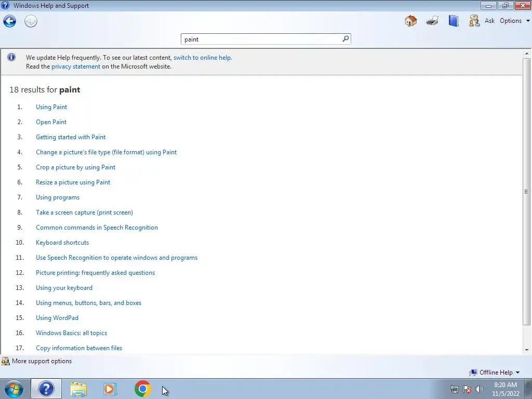The image size is (532, 399).
Task: Click the taskbar clock showing 8:20 AM
Action: tap(506, 389)
